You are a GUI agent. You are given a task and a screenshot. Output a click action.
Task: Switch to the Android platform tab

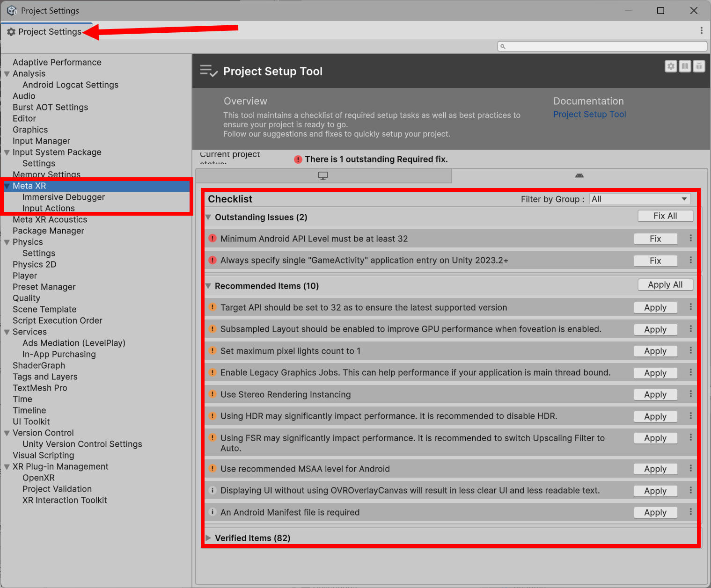[x=579, y=176]
